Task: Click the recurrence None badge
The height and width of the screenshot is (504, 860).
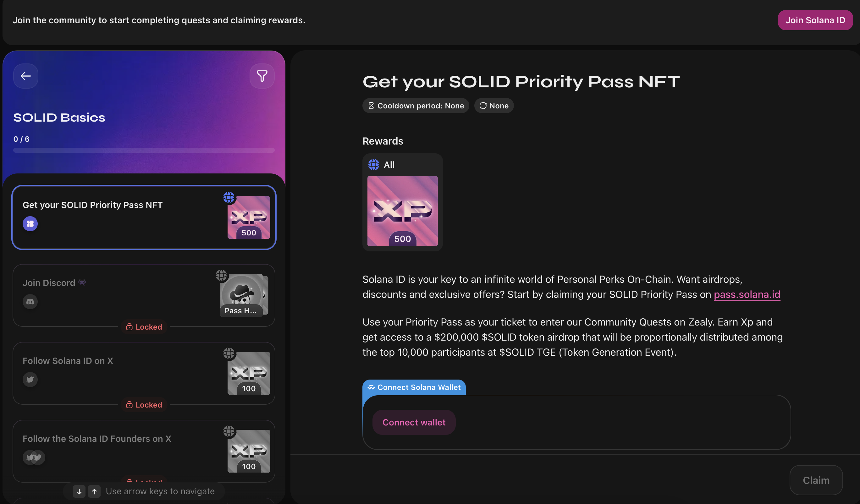Action: tap(494, 106)
